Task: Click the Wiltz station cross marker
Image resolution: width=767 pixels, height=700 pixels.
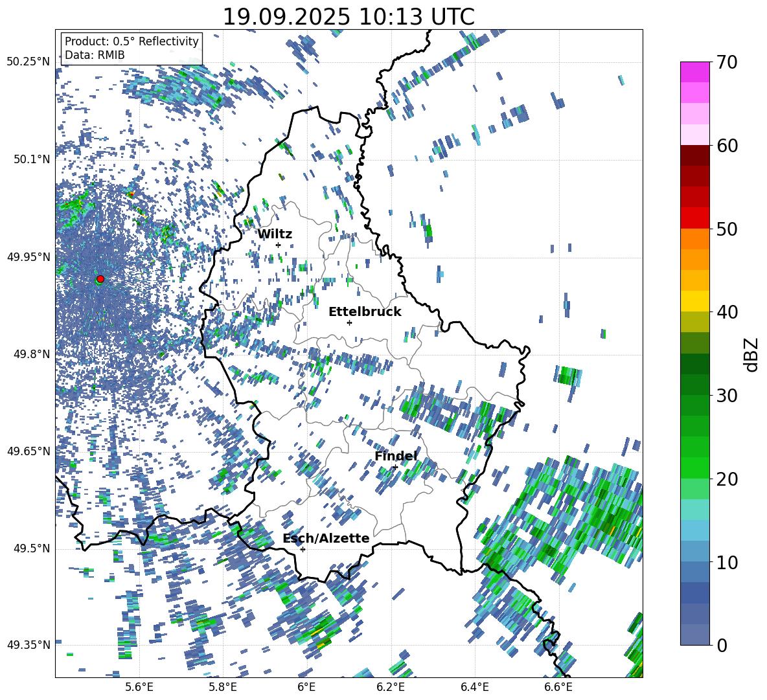Action: coord(279,245)
